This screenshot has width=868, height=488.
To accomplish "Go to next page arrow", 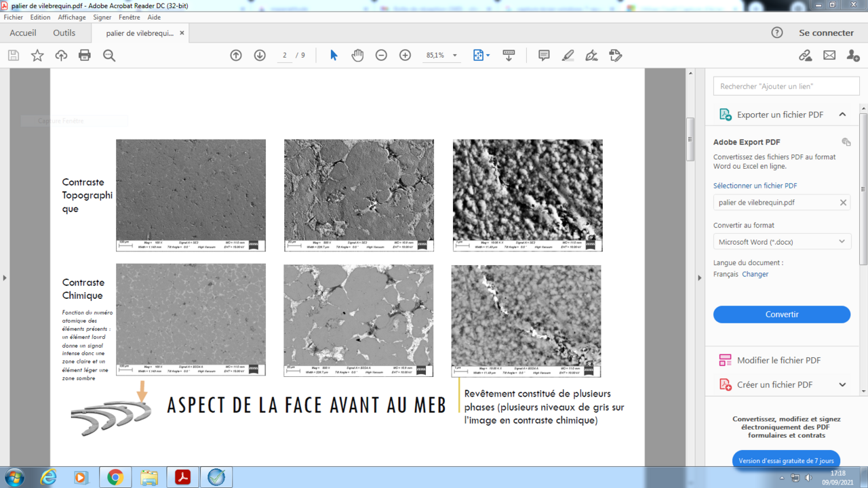I will click(x=260, y=56).
